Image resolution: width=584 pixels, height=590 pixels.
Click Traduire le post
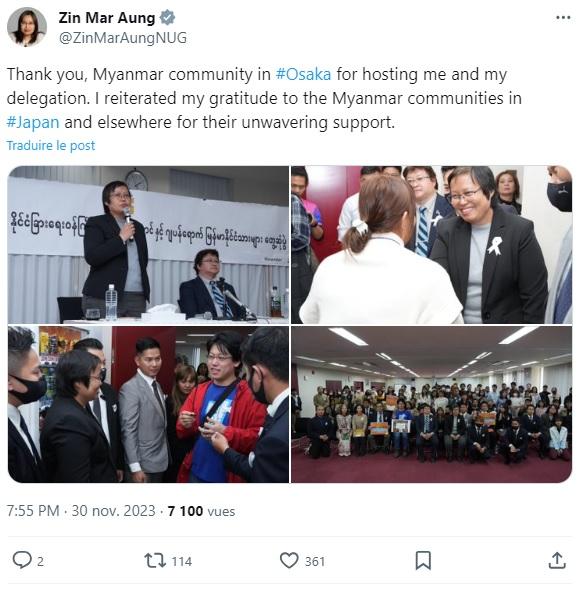click(x=51, y=146)
